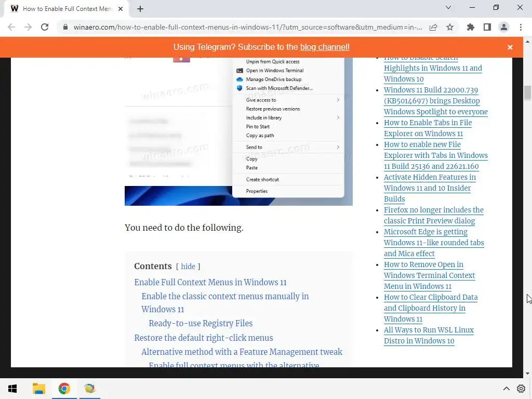
Task: Open Remove Open in Windows Terminal article
Action: pos(429,275)
